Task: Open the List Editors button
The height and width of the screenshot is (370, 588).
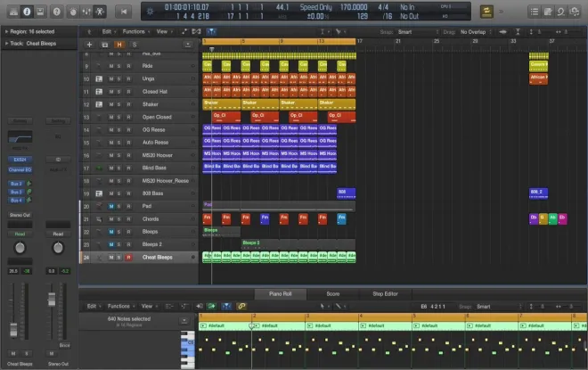Action: tap(535, 12)
